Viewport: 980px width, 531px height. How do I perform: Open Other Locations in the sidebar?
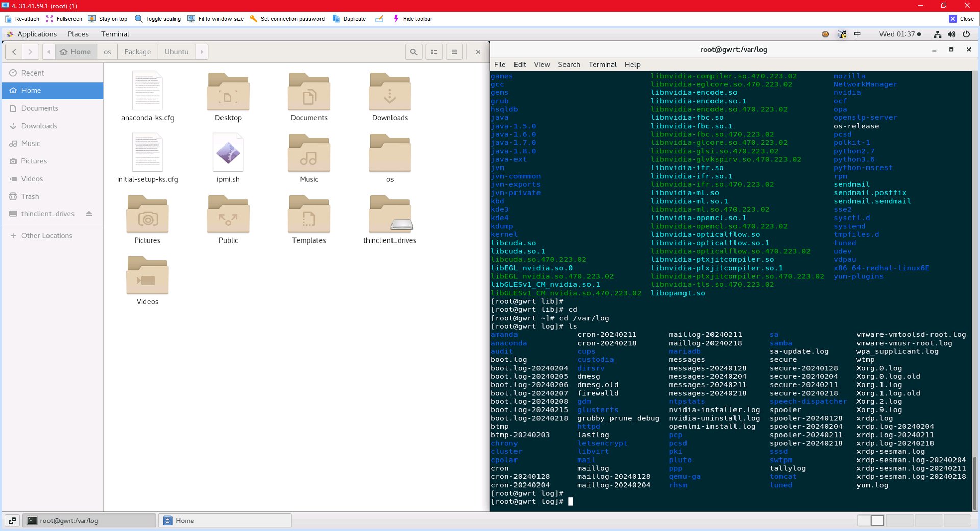[53, 236]
